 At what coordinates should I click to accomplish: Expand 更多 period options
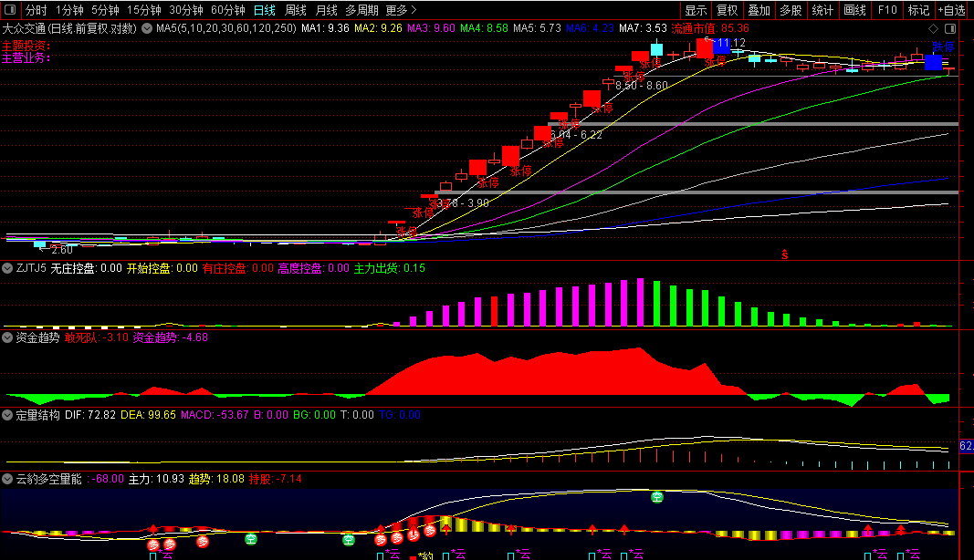pos(402,10)
